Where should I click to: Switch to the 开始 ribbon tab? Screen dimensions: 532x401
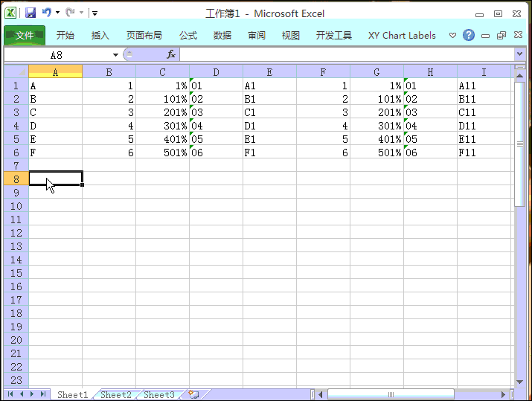65,35
